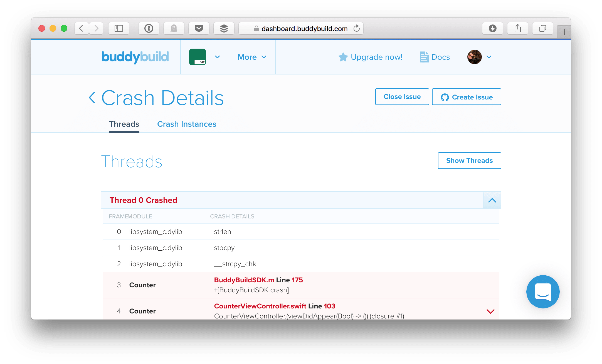
Task: Show all Safari tabs overview
Action: pyautogui.click(x=543, y=28)
